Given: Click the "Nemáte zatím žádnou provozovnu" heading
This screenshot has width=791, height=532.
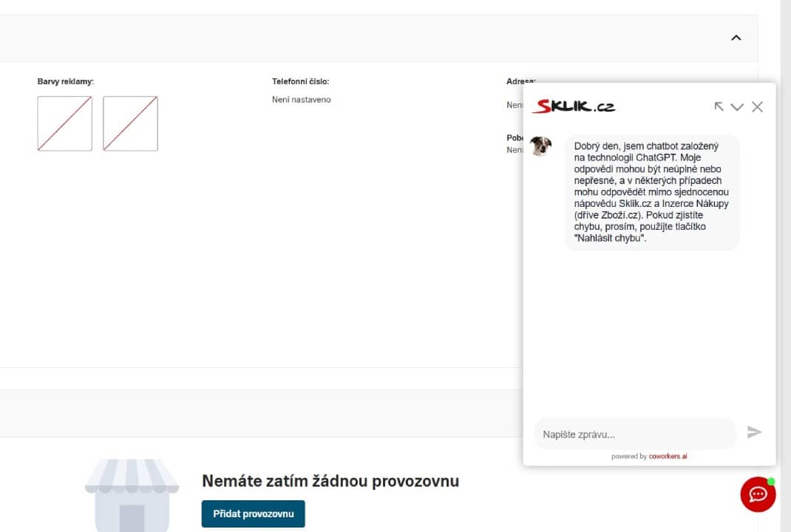Looking at the screenshot, I should 330,481.
